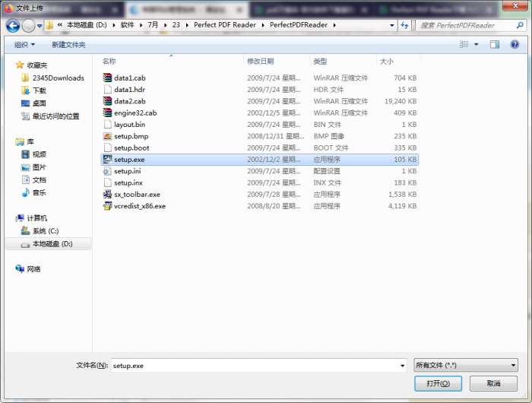The height and width of the screenshot is (403, 532).
Task: Open the 视频 library
Action: pyautogui.click(x=39, y=154)
